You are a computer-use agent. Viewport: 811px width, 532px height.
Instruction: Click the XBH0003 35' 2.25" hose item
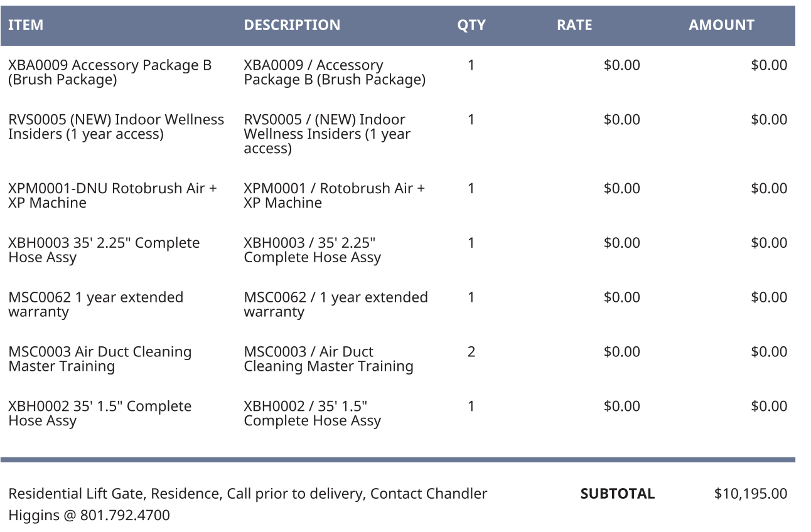click(104, 250)
